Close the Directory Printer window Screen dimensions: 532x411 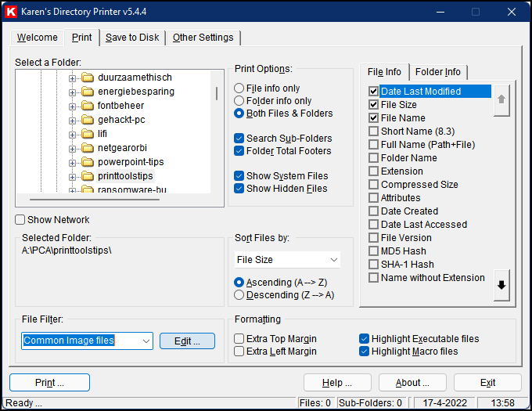[x=512, y=12]
